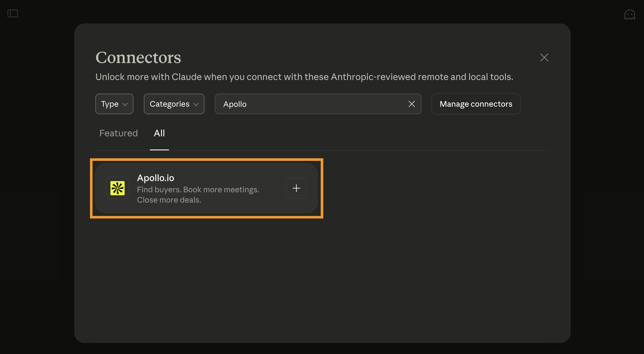Click the 'Unlock more with Claude' subtitle
Image resolution: width=644 pixels, height=354 pixels.
tap(304, 77)
